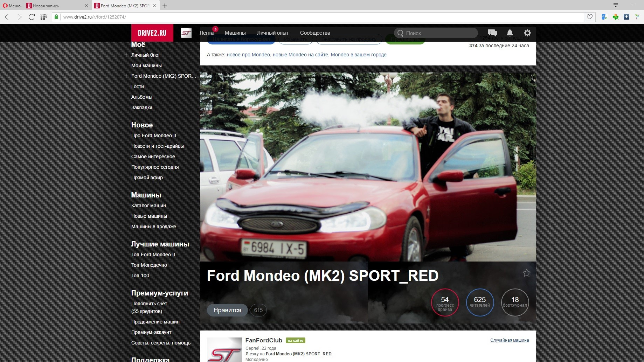
Task: Open Закладки in sidebar
Action: point(142,107)
